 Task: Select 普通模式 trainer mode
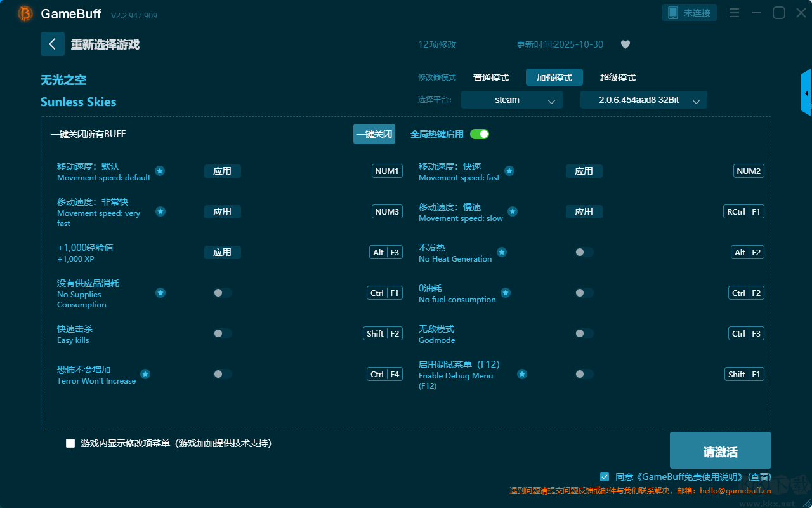(x=491, y=77)
